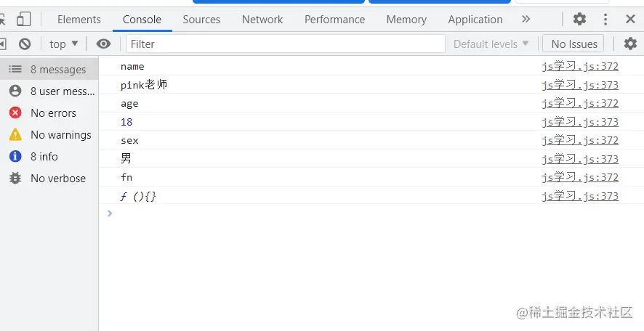Viewport: 644px width, 331px height.
Task: Open the DevTools three-dot menu
Action: pos(605,19)
